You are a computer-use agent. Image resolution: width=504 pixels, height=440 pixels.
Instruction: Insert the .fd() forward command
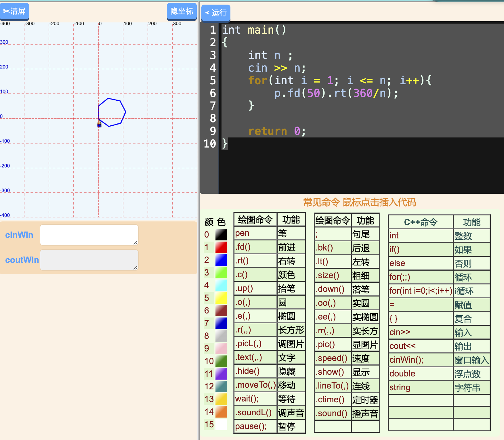tap(255, 247)
